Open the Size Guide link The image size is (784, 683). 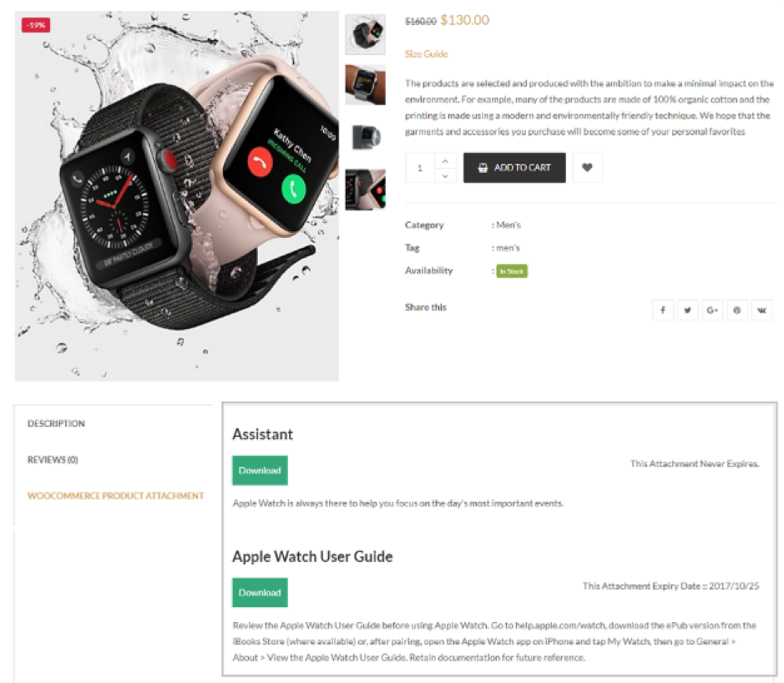427,54
